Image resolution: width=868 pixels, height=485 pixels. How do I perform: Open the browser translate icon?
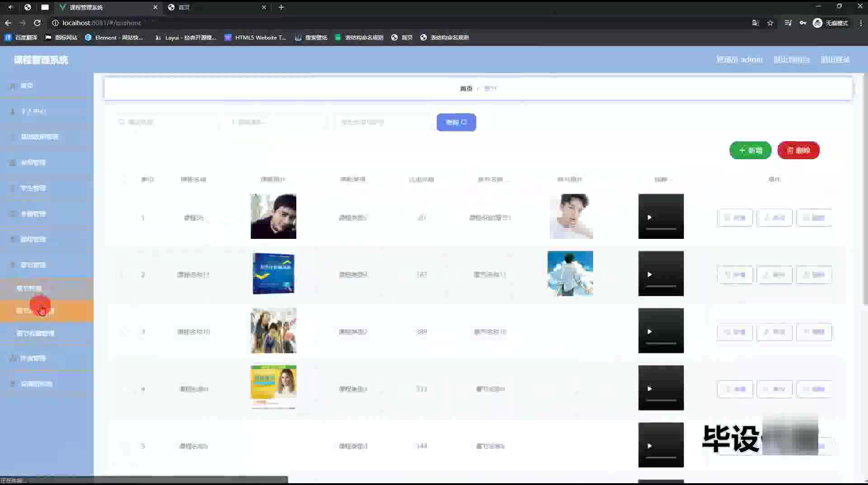(x=755, y=23)
